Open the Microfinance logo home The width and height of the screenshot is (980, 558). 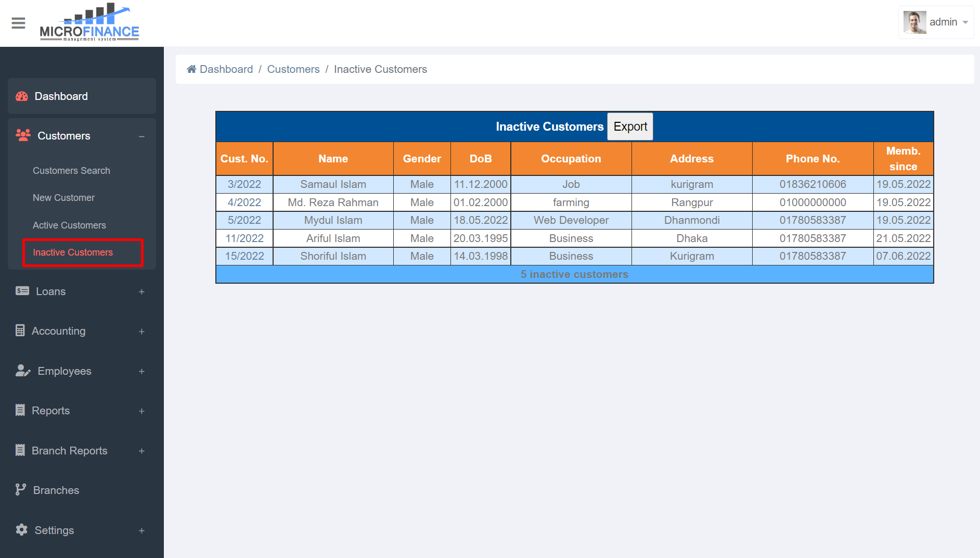[89, 22]
